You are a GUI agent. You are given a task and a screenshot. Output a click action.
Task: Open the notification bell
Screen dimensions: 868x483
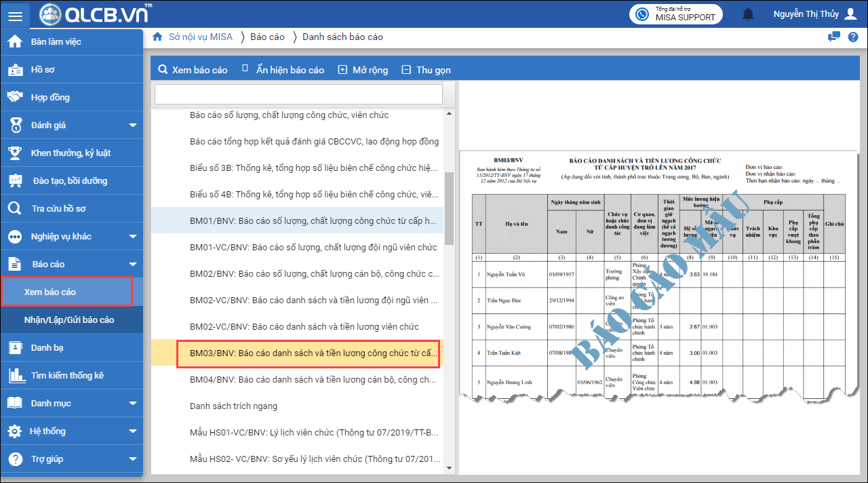click(749, 14)
